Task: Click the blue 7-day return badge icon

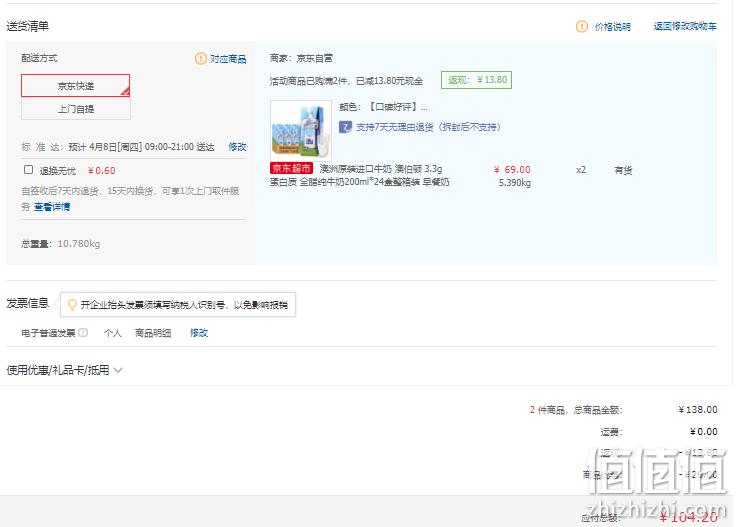Action: click(345, 127)
